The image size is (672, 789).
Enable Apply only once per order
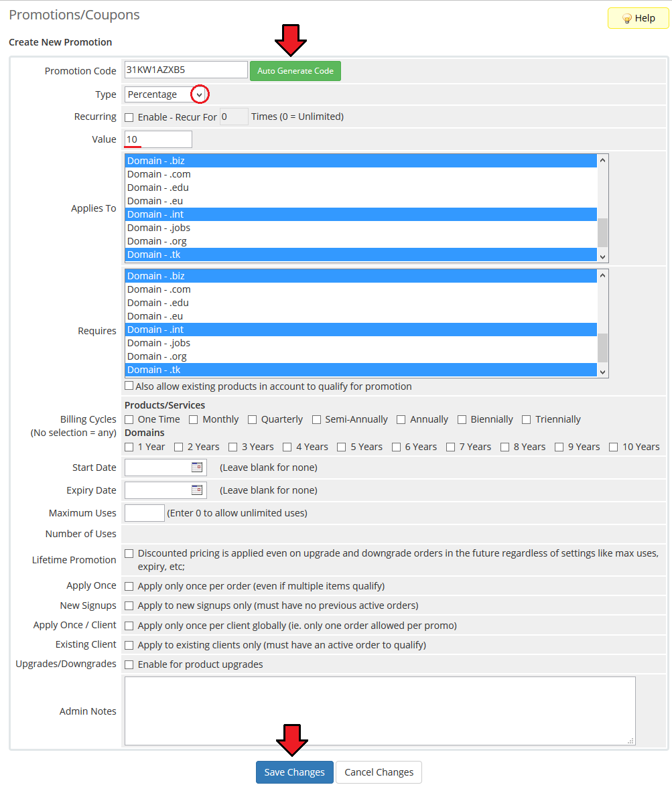tap(129, 586)
